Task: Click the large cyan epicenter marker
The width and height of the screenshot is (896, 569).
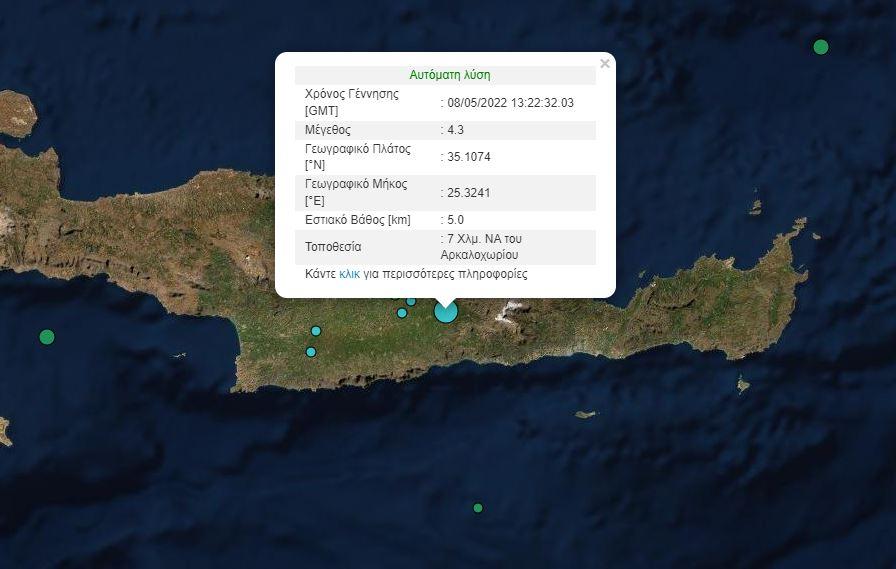Action: tap(445, 312)
